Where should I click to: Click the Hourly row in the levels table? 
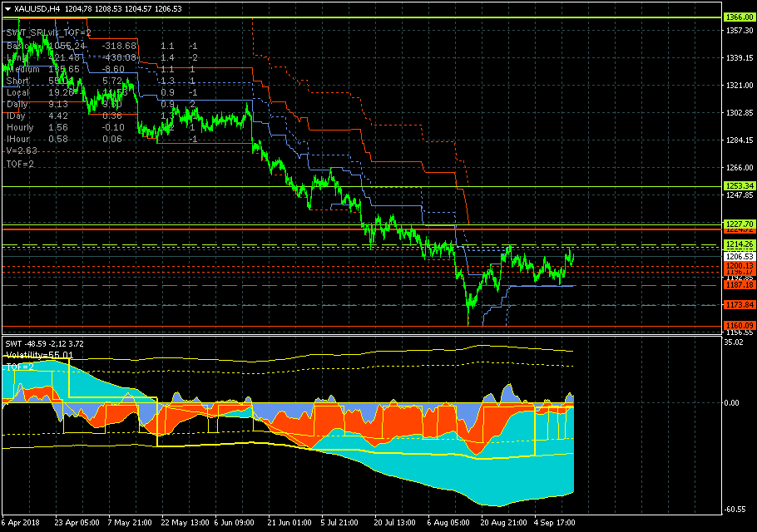click(20, 127)
